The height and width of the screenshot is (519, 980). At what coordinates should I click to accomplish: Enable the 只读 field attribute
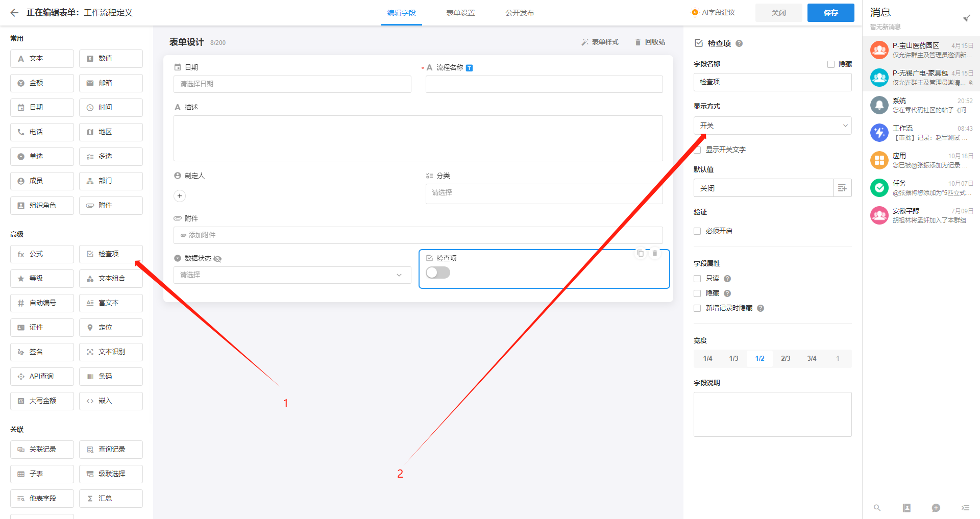tap(697, 279)
